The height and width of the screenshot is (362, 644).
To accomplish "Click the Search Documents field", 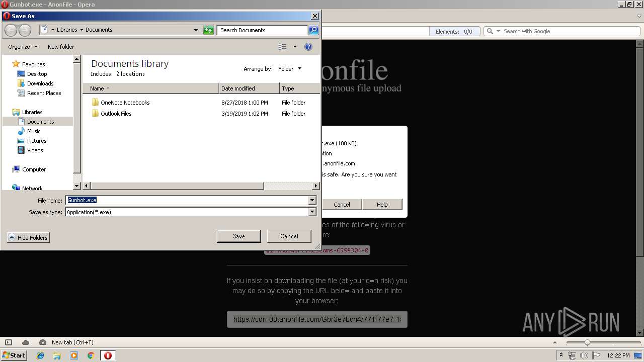I will [263, 30].
